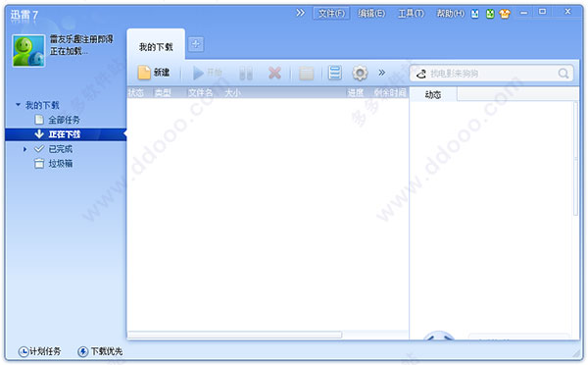Open the 工具(T) menu
Screen dimensions: 588x365
point(411,14)
